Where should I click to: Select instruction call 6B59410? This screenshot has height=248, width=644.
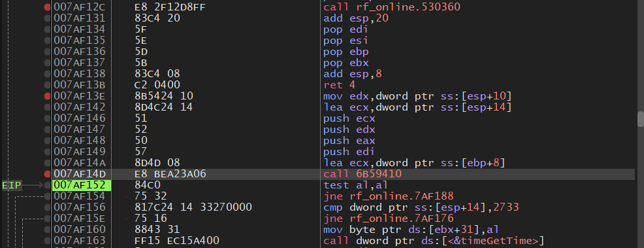tap(362, 174)
